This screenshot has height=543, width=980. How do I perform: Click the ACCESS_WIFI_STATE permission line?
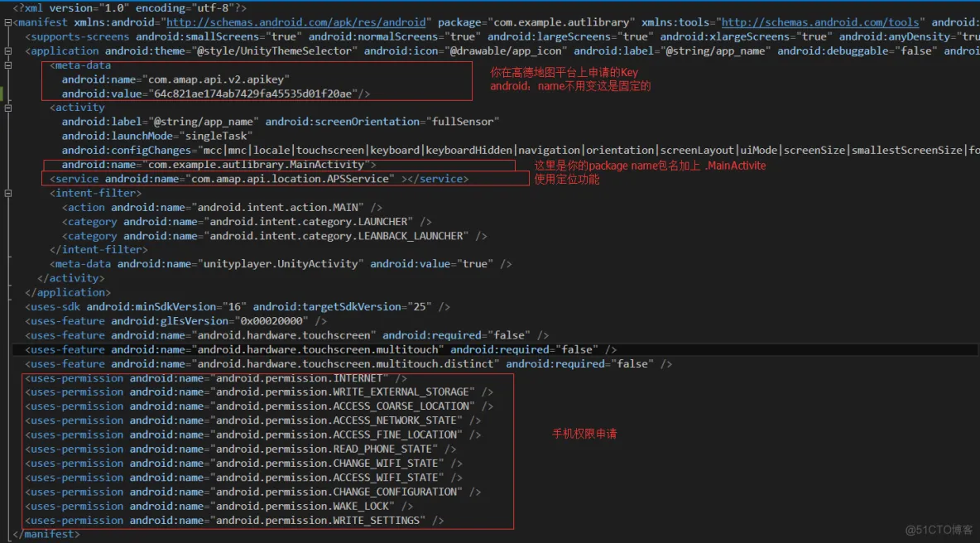(x=243, y=478)
